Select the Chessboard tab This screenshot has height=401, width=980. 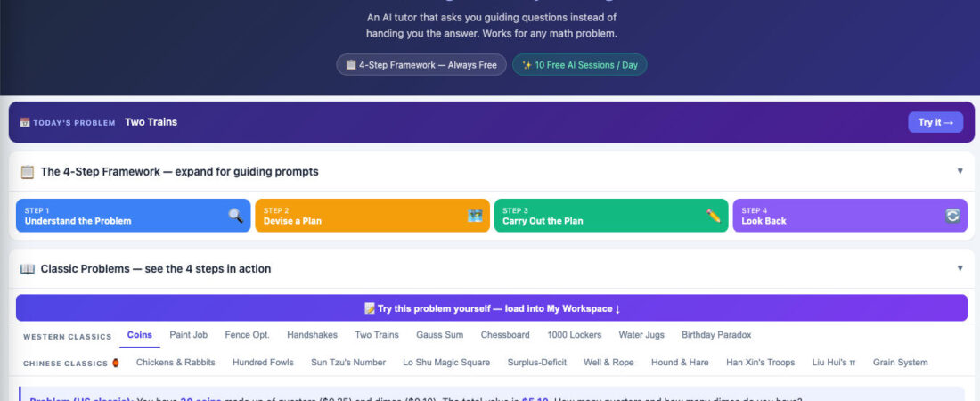pos(505,335)
